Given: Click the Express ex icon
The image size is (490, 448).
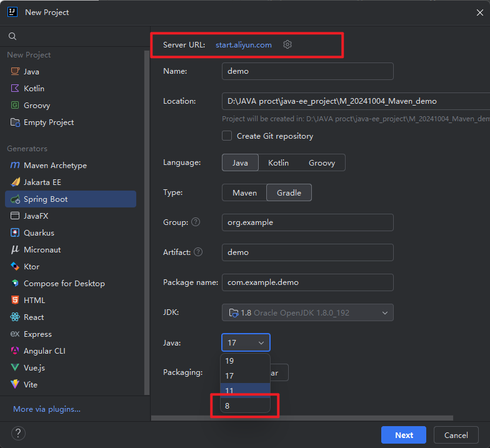Looking at the screenshot, I should click(15, 334).
